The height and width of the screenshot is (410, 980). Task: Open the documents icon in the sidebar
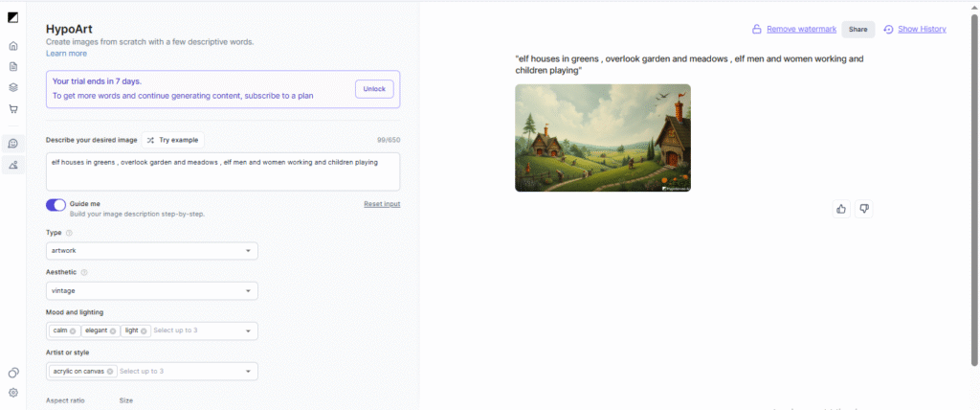click(13, 66)
